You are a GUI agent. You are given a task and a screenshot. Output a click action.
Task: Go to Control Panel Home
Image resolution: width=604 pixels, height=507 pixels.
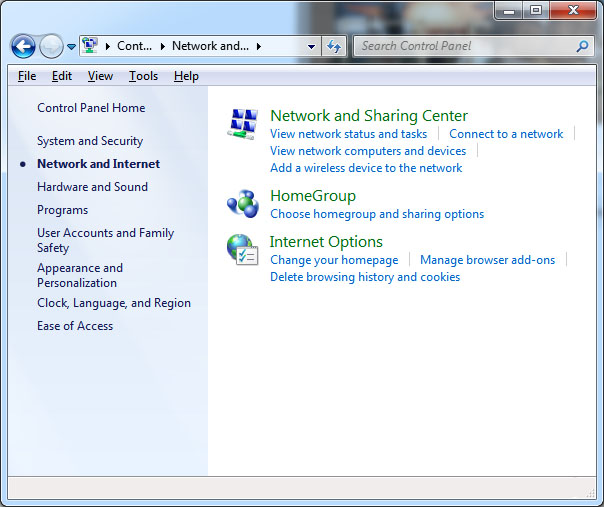pyautogui.click(x=91, y=108)
